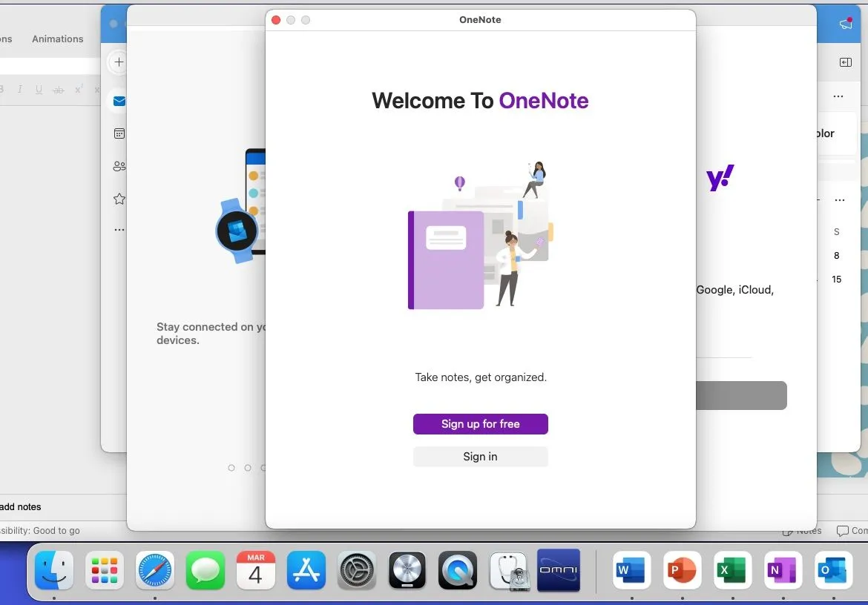This screenshot has width=868, height=605.
Task: Open the announcements megaphone icon
Action: pyautogui.click(x=845, y=23)
